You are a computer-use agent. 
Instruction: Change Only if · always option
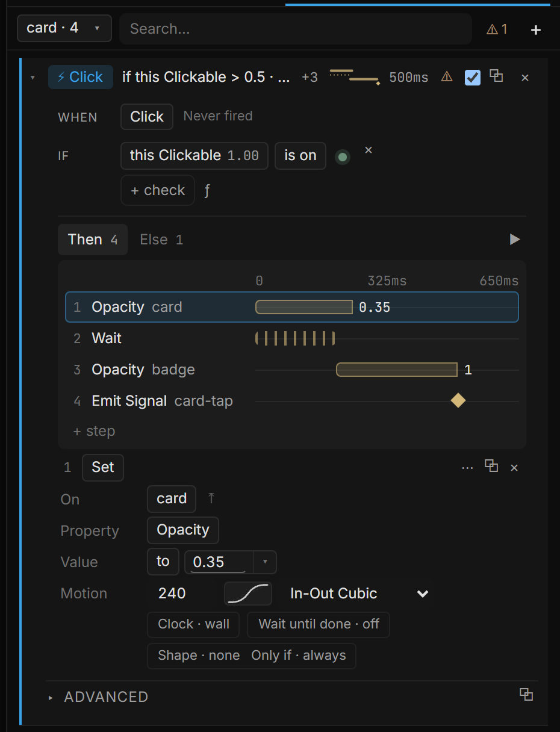pyautogui.click(x=299, y=656)
